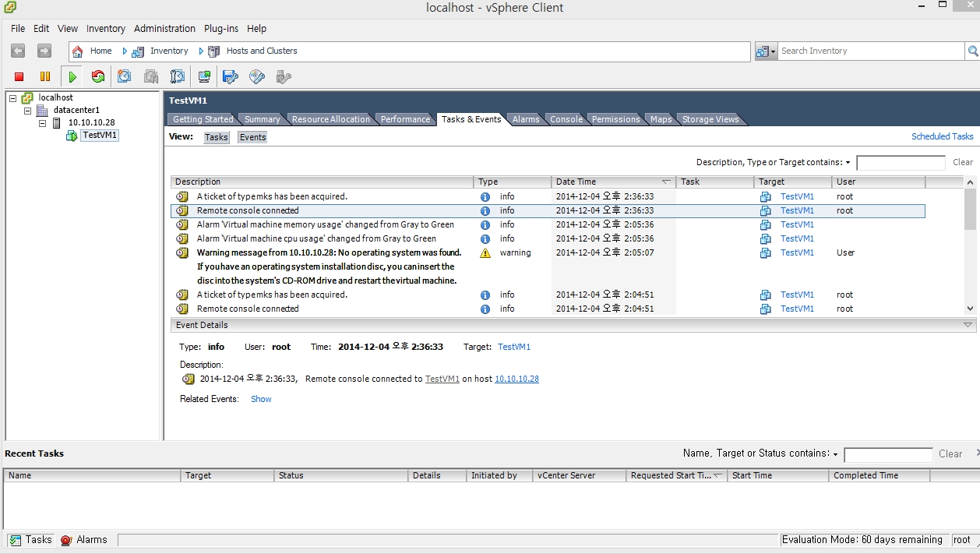Screen dimensions: 980x554
Task: Power on TestVM1 with green play icon
Action: tap(72, 76)
